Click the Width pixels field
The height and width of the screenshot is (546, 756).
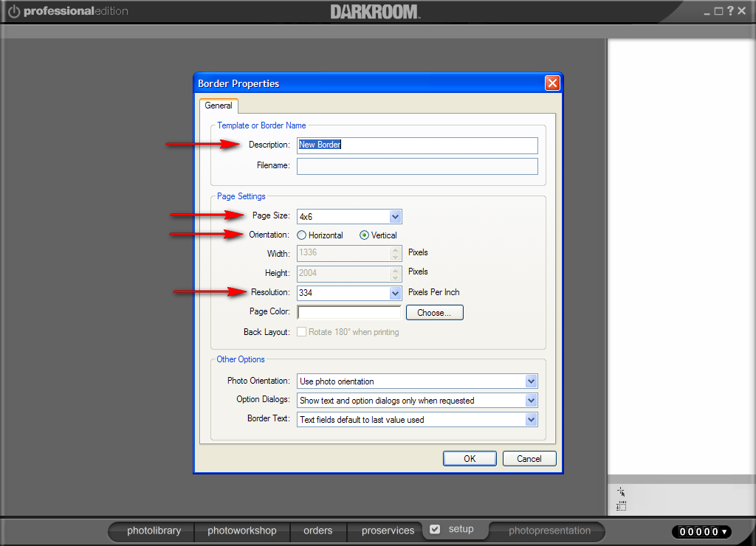tap(349, 253)
